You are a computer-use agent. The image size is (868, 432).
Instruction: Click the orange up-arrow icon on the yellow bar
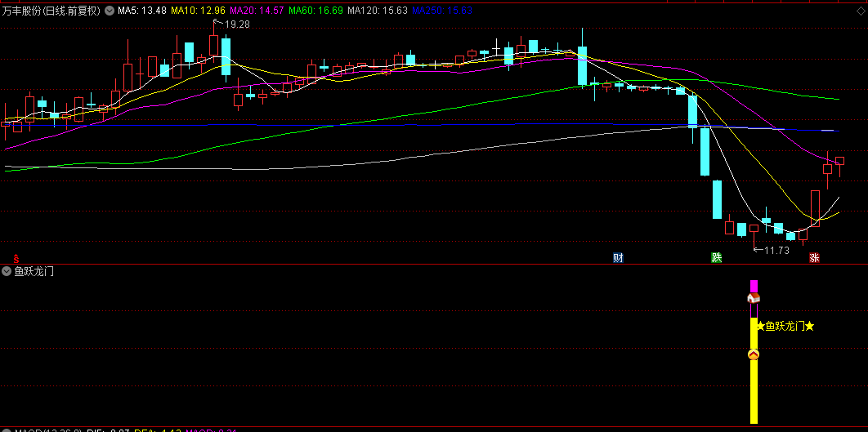(754, 354)
